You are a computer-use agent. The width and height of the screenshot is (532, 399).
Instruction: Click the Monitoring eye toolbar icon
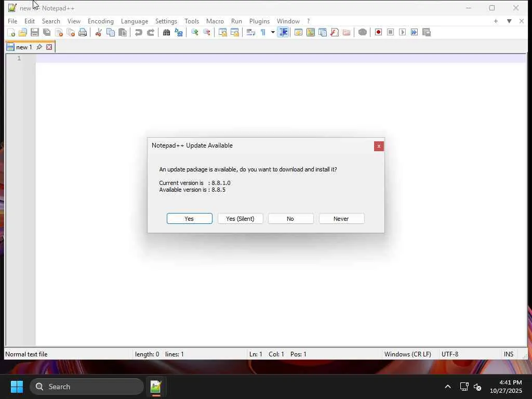[x=362, y=32]
